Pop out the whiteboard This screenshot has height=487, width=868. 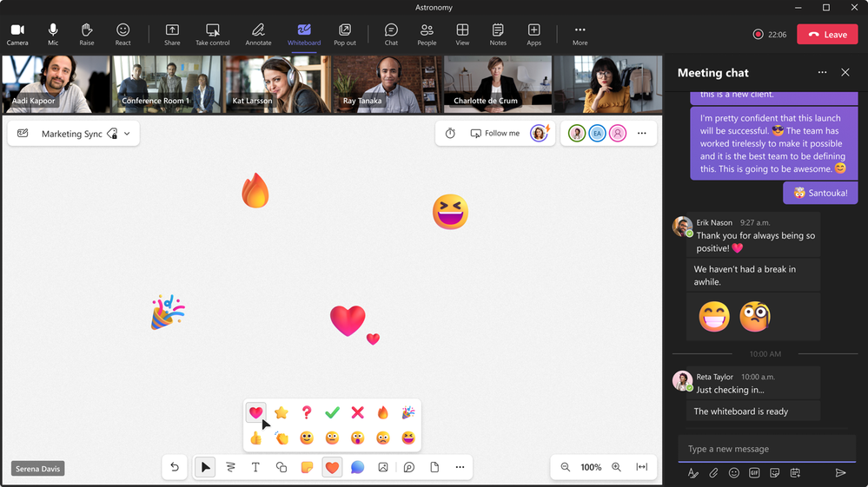pos(345,34)
